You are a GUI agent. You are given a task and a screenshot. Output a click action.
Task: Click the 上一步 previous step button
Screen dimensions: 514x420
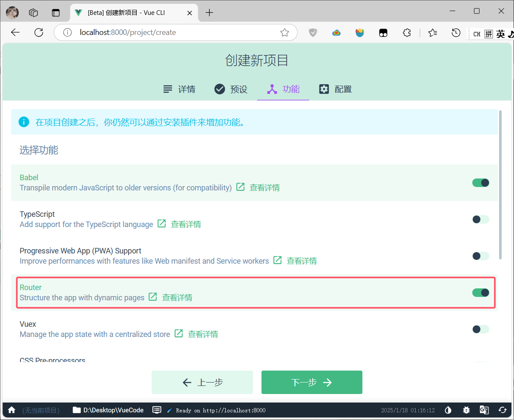pos(202,382)
